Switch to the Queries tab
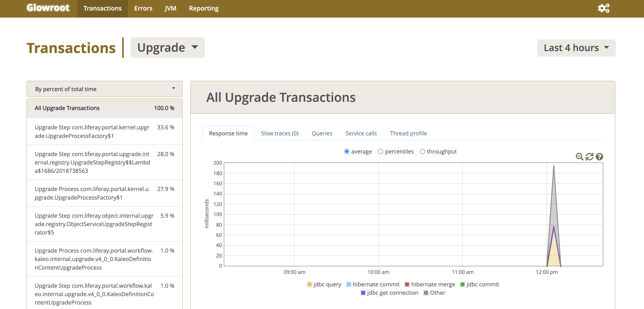This screenshot has height=309, width=644. click(322, 133)
